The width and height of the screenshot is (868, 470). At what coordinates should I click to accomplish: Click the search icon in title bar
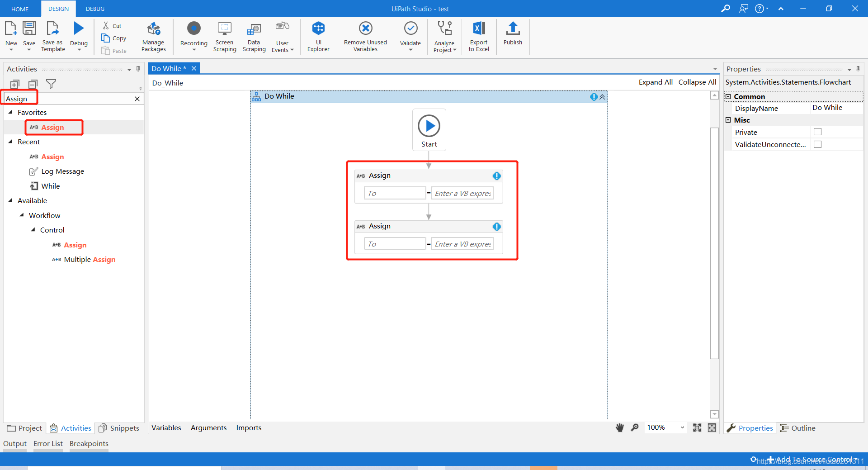click(725, 9)
